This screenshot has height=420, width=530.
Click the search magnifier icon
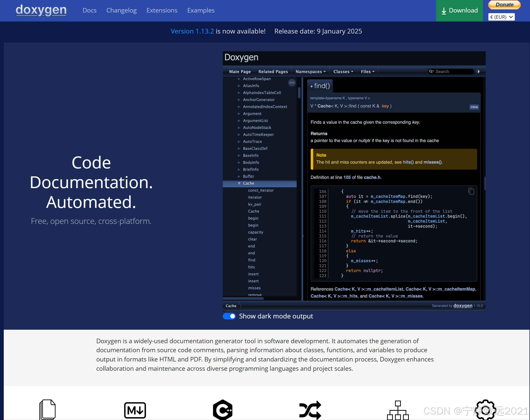click(x=431, y=72)
